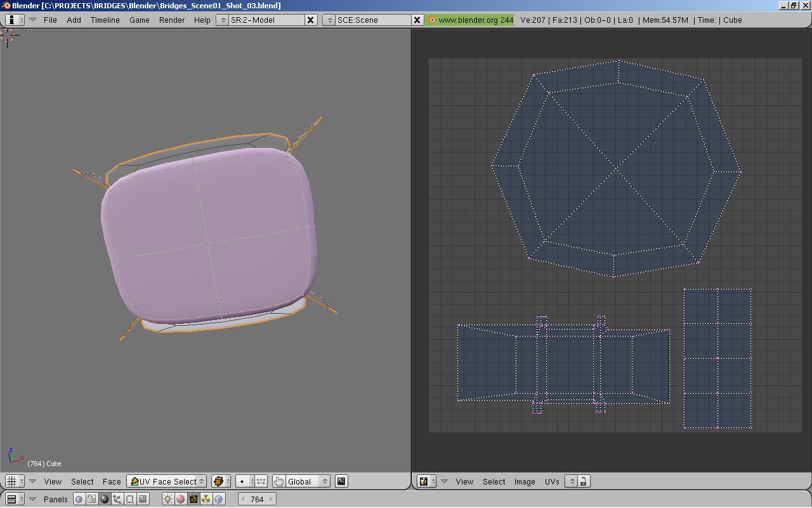The height and width of the screenshot is (508, 812).
Task: Click the Editing context square icon
Action: 130,499
